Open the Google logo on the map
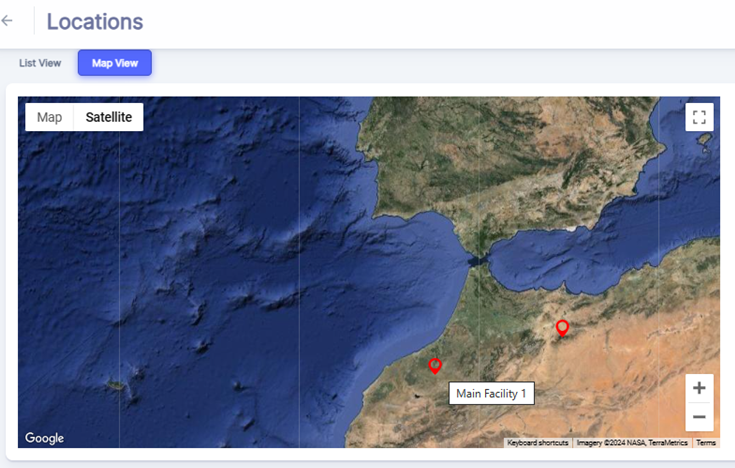Image resolution: width=735 pixels, height=468 pixels. pyautogui.click(x=45, y=438)
